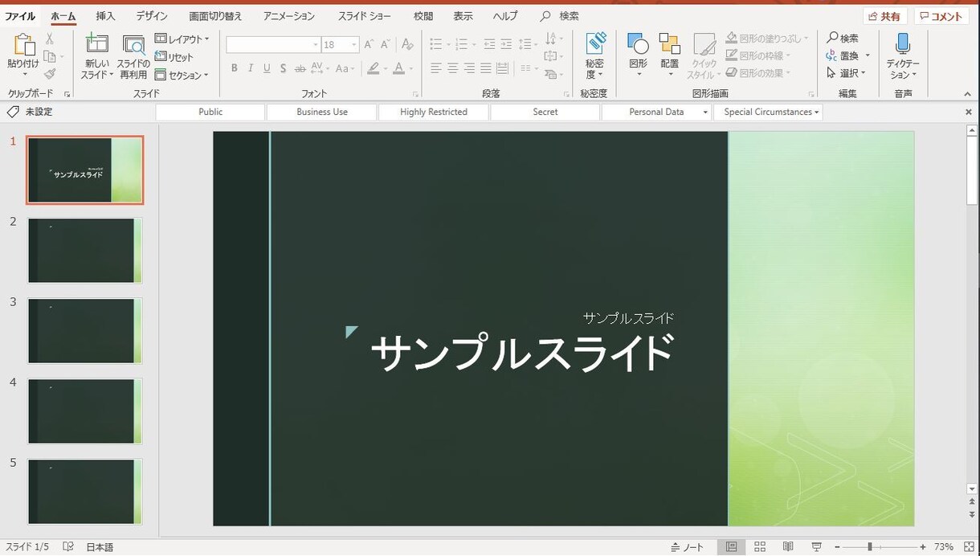The image size is (980, 556).
Task: Decrease font size with the smaller A icon
Action: pos(386,45)
